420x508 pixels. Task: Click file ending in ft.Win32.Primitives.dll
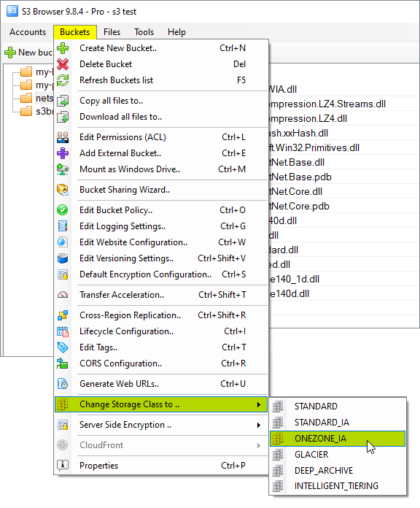(x=314, y=147)
